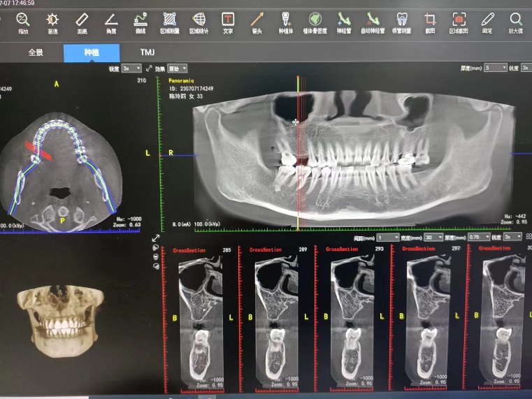This screenshot has height=399, width=532.
Task: Click the panoramic X-ray image
Action: coord(353,159)
